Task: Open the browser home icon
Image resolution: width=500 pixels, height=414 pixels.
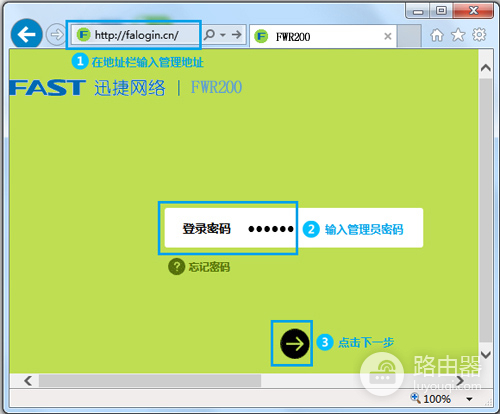Action: (x=437, y=35)
